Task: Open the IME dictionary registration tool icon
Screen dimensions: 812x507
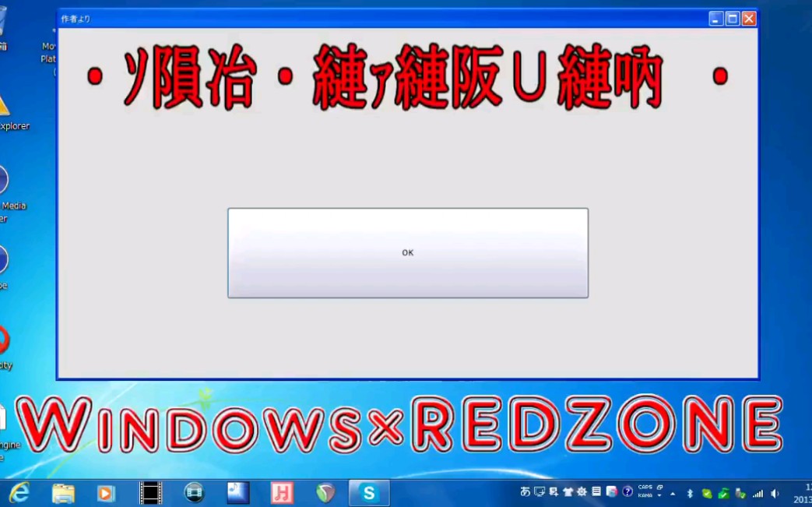Action: point(554,492)
